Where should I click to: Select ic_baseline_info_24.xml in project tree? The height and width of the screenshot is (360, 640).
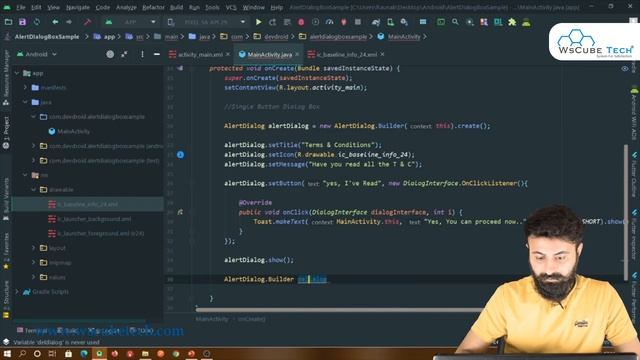[87, 204]
